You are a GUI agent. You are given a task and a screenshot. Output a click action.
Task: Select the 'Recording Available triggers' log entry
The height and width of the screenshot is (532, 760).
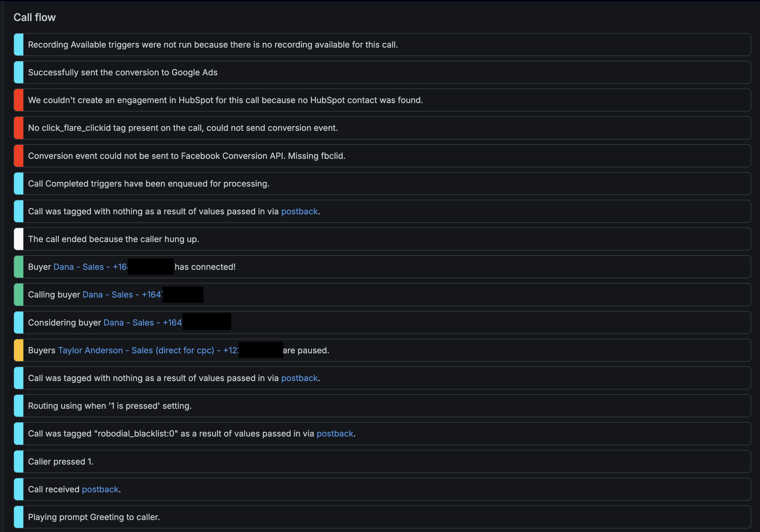[213, 44]
